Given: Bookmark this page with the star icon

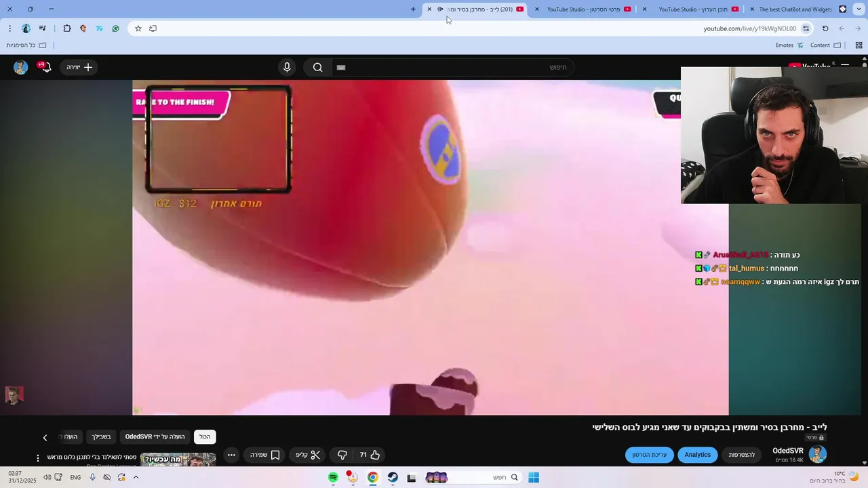Looking at the screenshot, I should pos(138,28).
